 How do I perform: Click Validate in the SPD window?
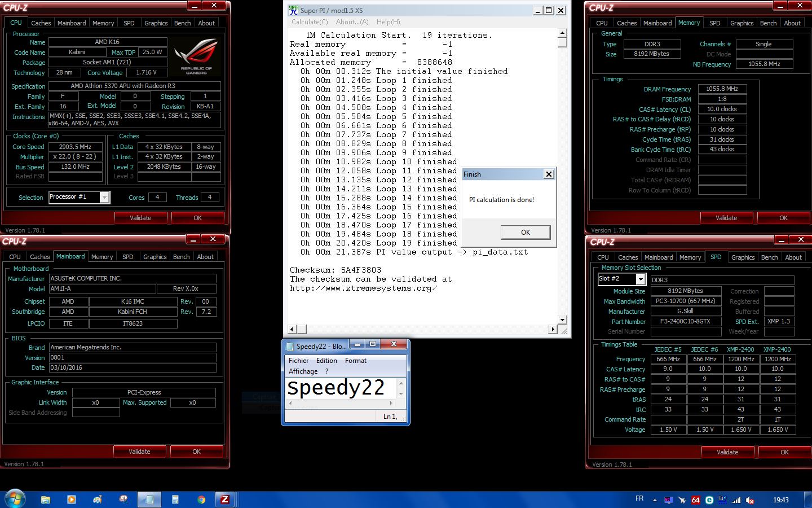click(x=727, y=452)
